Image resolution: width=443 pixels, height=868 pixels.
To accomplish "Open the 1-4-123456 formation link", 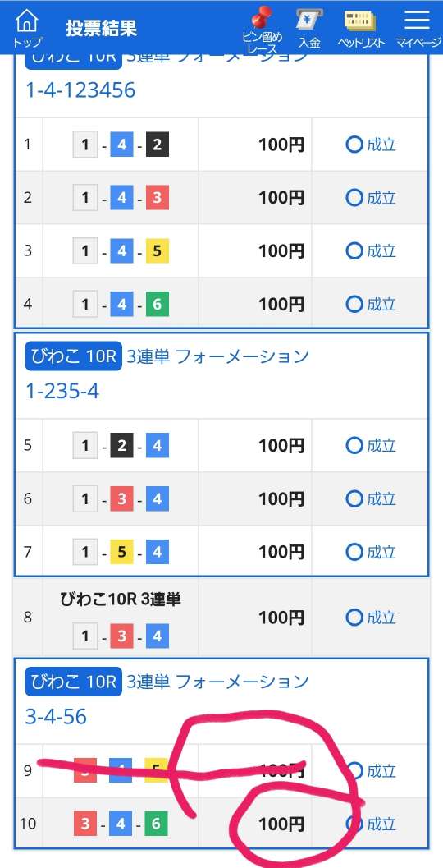I will click(x=80, y=90).
